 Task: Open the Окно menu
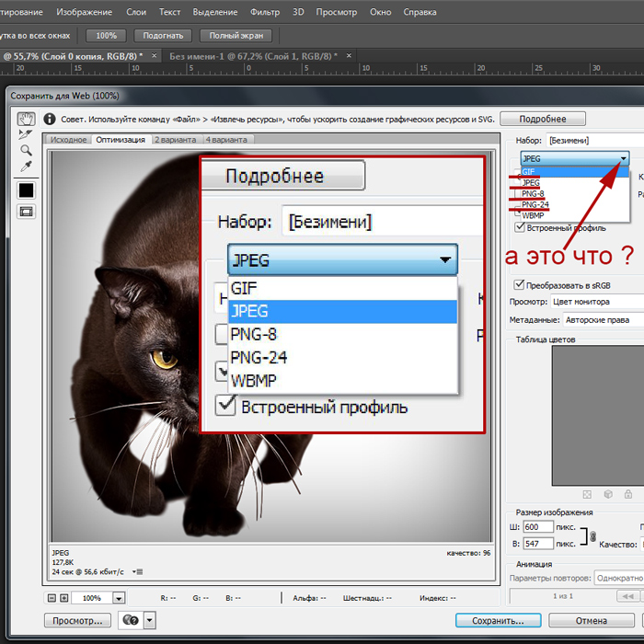point(380,12)
